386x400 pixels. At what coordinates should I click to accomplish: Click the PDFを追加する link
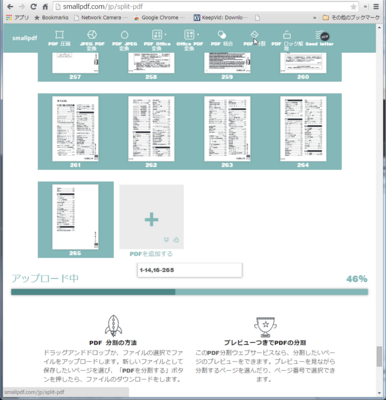coord(151,254)
